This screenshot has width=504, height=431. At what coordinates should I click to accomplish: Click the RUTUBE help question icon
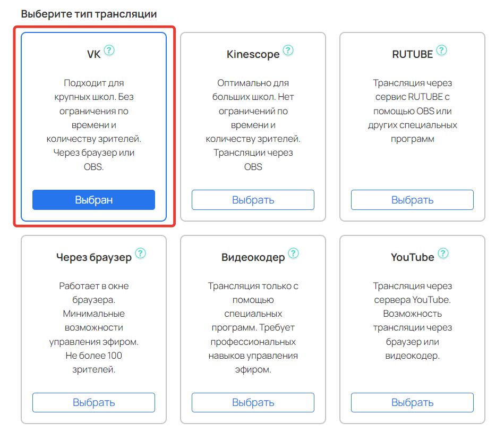pyautogui.click(x=441, y=50)
